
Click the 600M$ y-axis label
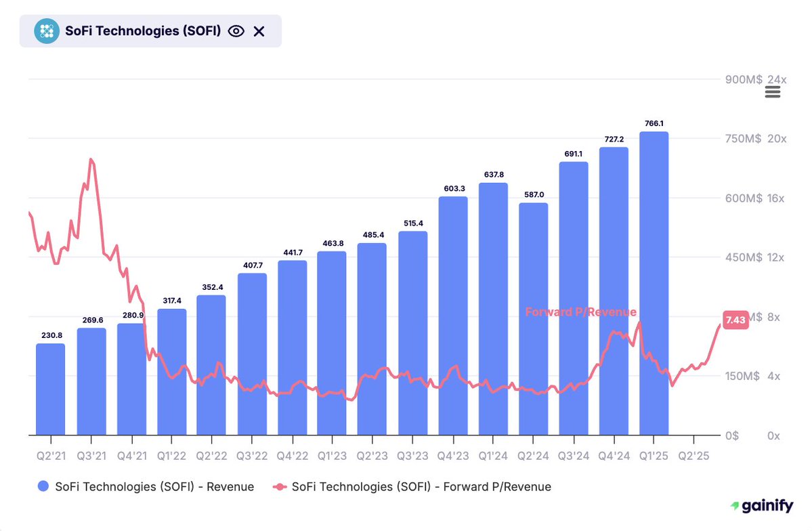(x=744, y=198)
